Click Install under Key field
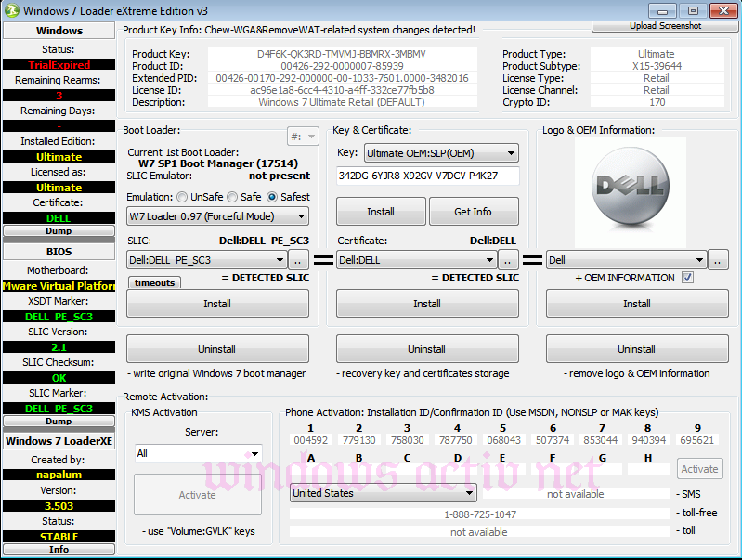742x560 pixels. click(x=381, y=212)
